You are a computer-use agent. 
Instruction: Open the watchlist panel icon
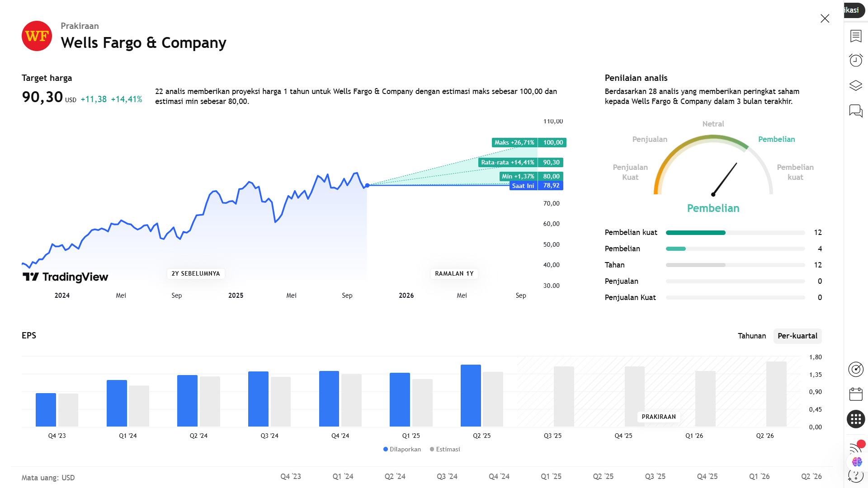point(855,36)
